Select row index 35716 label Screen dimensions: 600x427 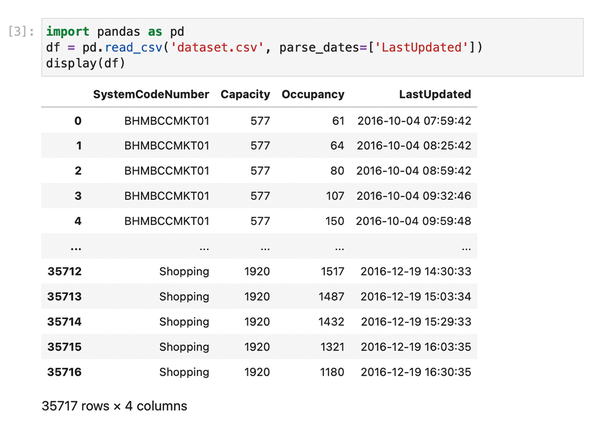[x=64, y=373]
